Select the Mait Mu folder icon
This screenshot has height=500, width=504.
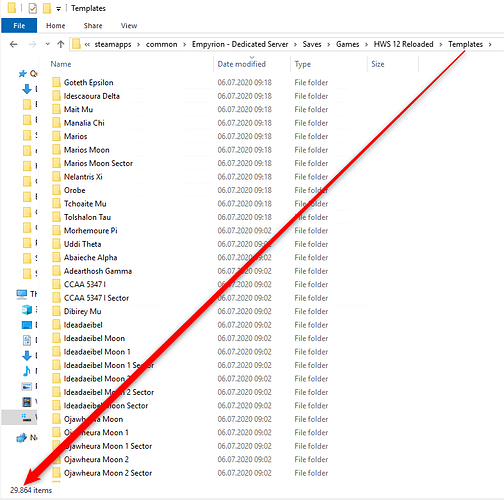pos(56,109)
